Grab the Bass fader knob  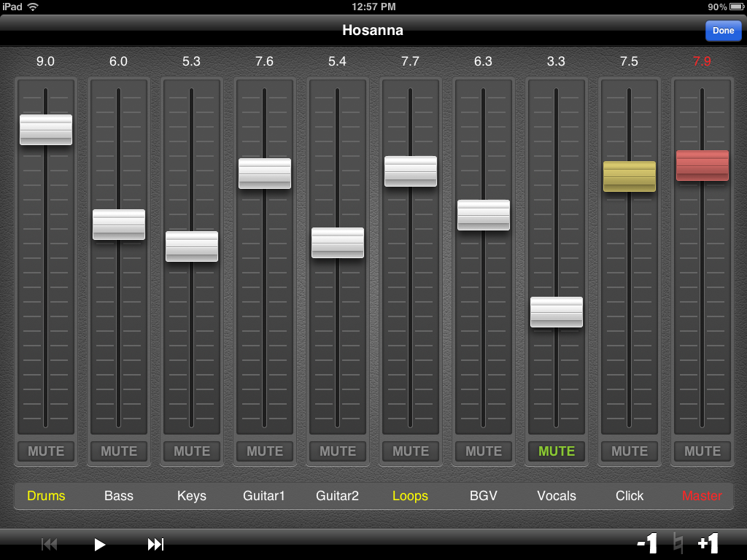pos(119,225)
